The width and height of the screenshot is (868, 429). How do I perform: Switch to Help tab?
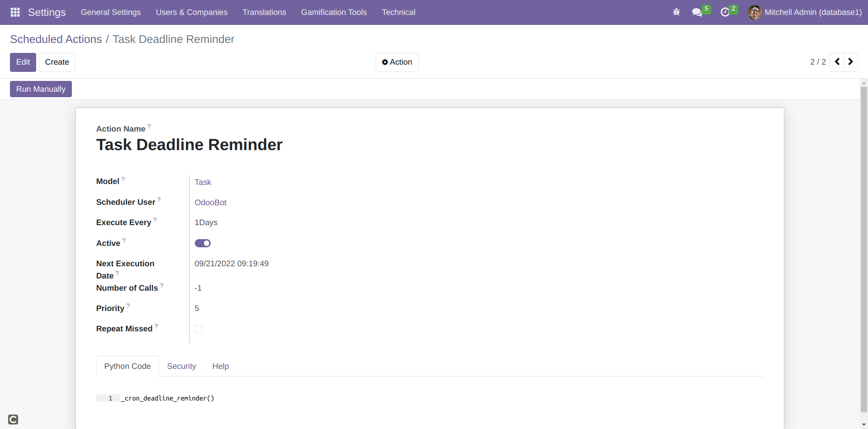221,366
